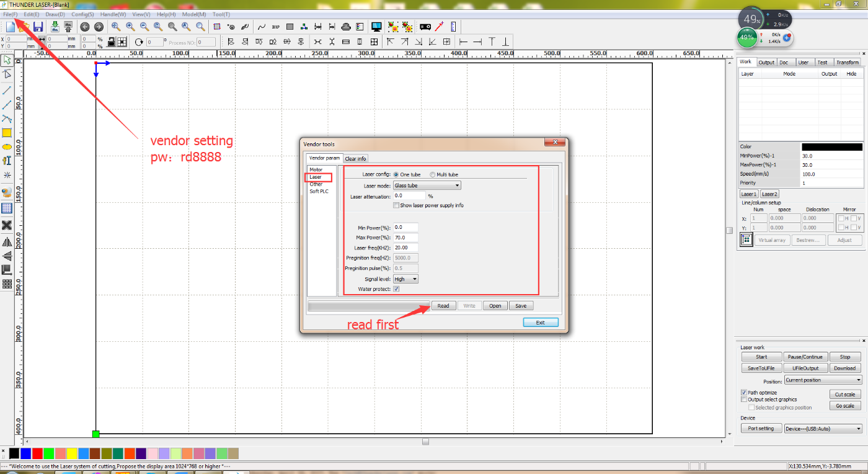The image size is (868, 474).
Task: Choose the selection arrow tool
Action: (7, 60)
